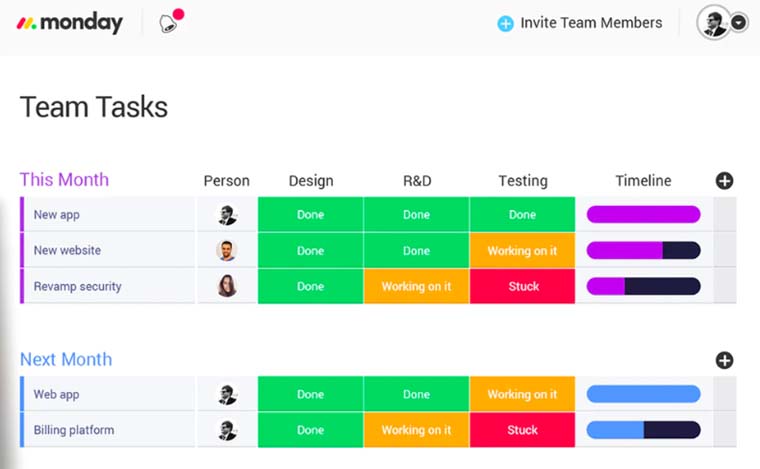The width and height of the screenshot is (760, 469).
Task: Click the plus icon beside Invite Team Members
Action: [x=505, y=23]
